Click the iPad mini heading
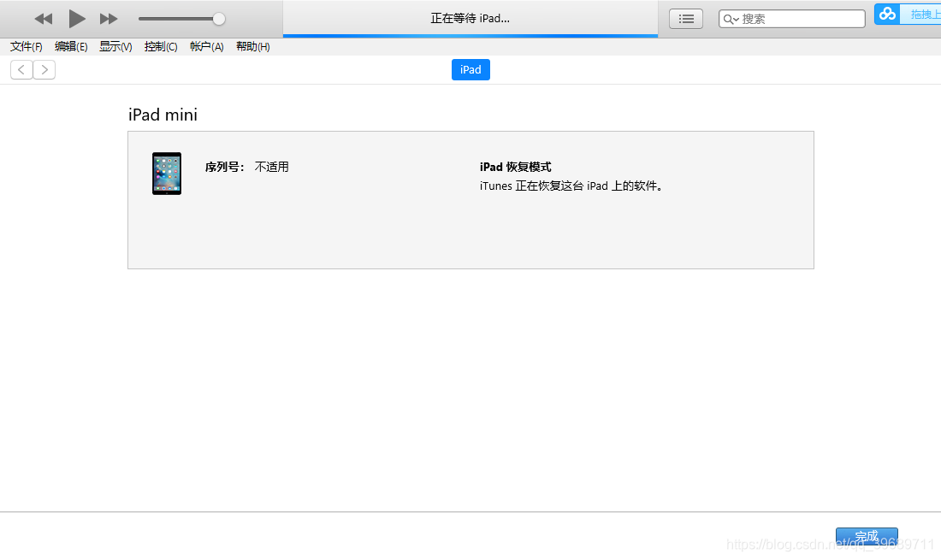This screenshot has width=941, height=560. click(x=163, y=115)
